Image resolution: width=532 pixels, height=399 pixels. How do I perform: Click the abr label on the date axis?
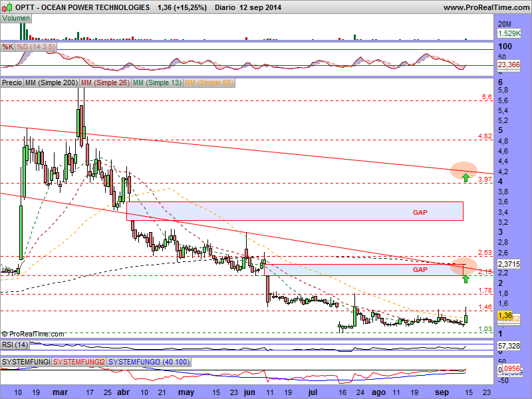click(x=123, y=392)
